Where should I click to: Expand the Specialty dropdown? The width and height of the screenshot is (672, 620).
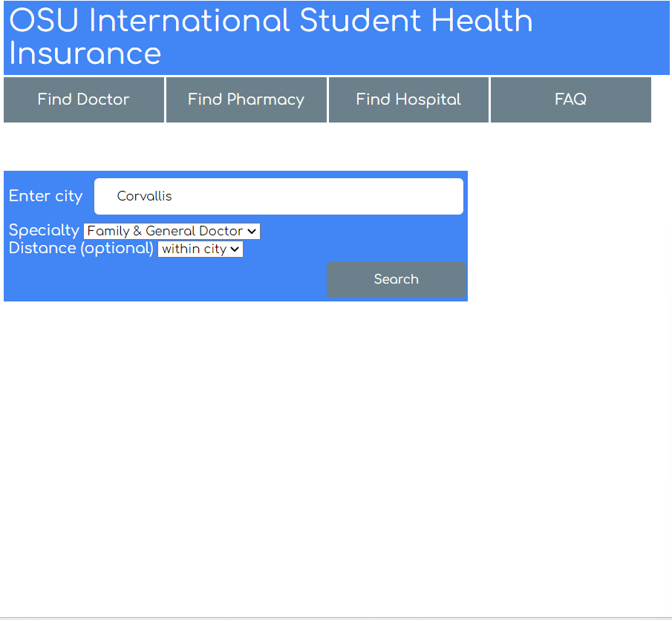pyautogui.click(x=172, y=231)
